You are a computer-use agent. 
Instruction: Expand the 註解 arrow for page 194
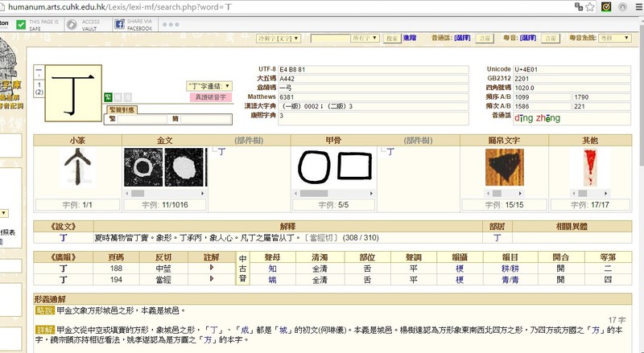pos(212,279)
